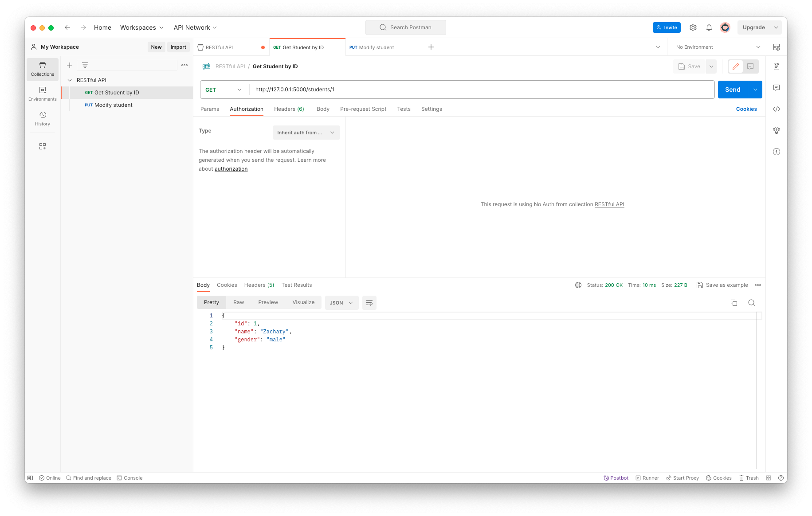Open the JSON format dropdown

tap(341, 303)
